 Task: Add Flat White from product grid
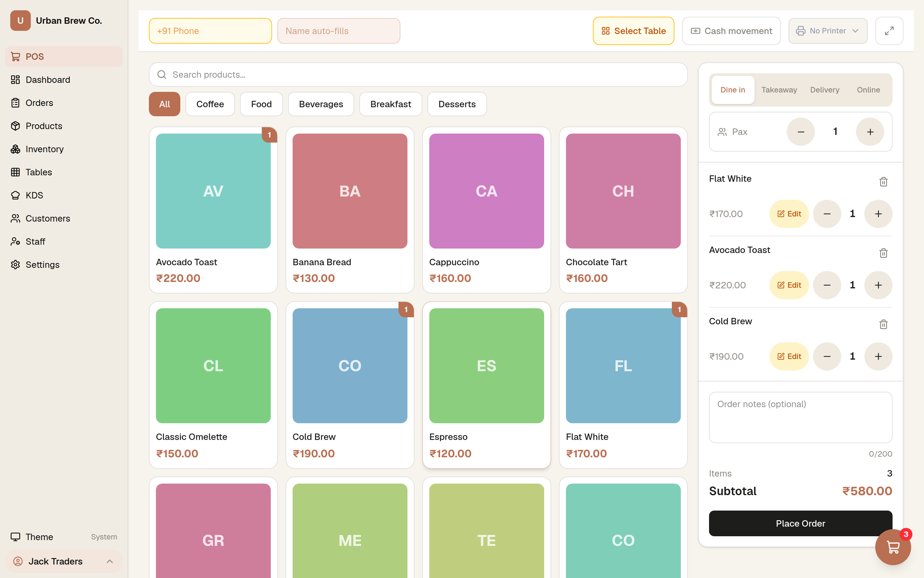pos(623,385)
